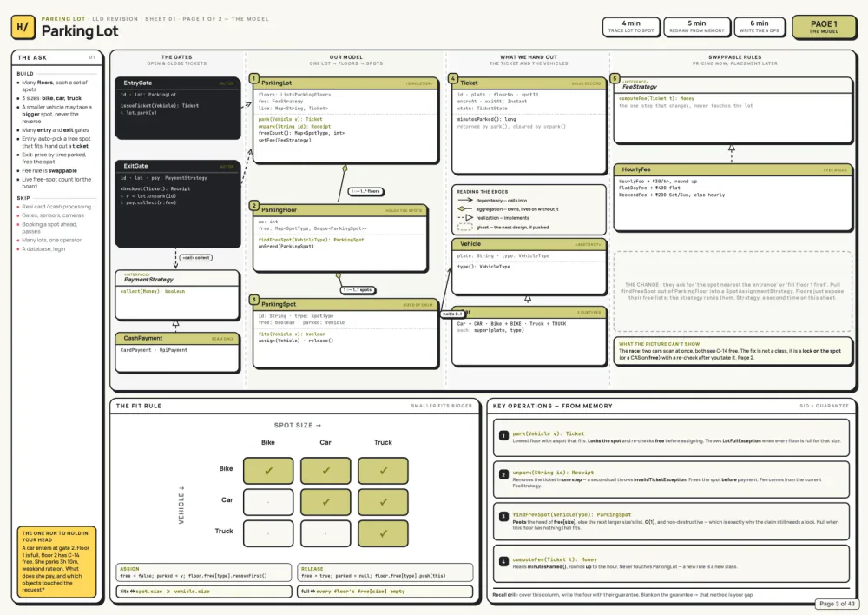This screenshot has width=868, height=615.
Task: Click the 'WHAT THE PICTURE CAN'T SHOW' note
Action: click(x=733, y=351)
